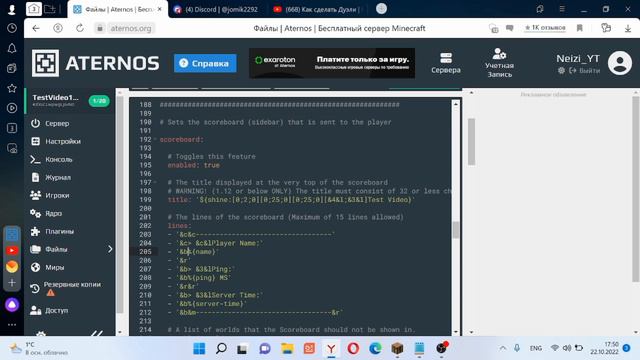Place cursor on 'enabled: true' line

coord(193,165)
